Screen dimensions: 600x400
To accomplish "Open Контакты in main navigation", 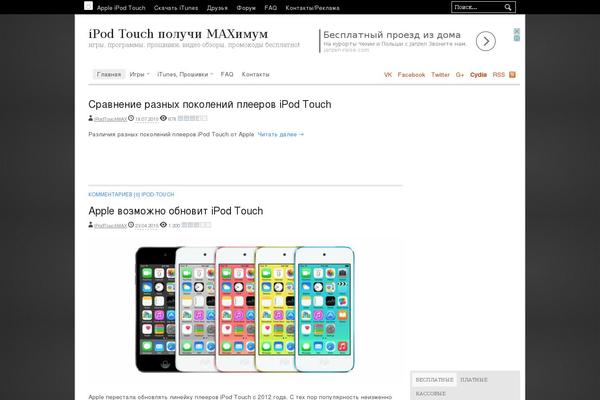I will click(255, 74).
